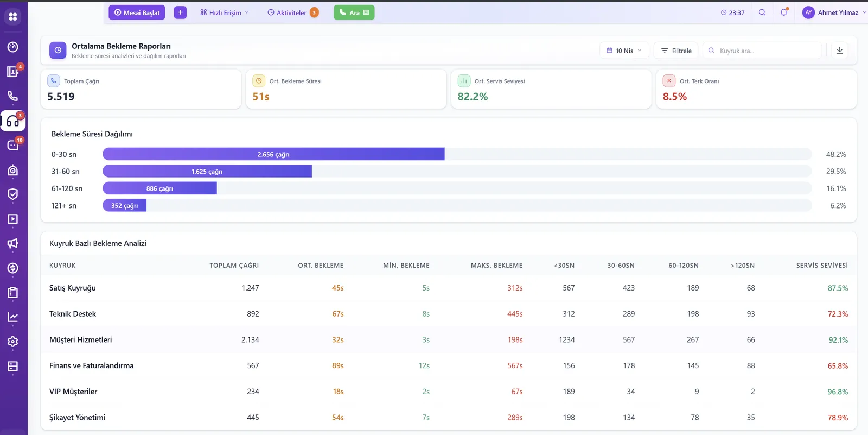Open the top bar search icon

coord(762,12)
